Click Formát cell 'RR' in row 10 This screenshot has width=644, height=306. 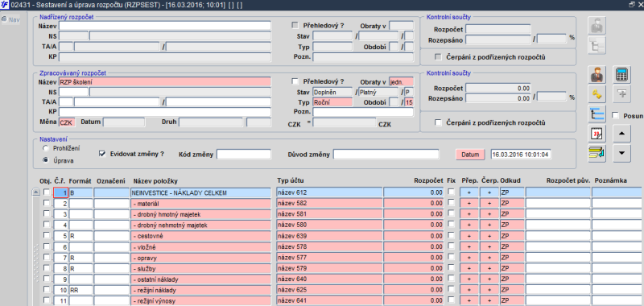(80, 291)
